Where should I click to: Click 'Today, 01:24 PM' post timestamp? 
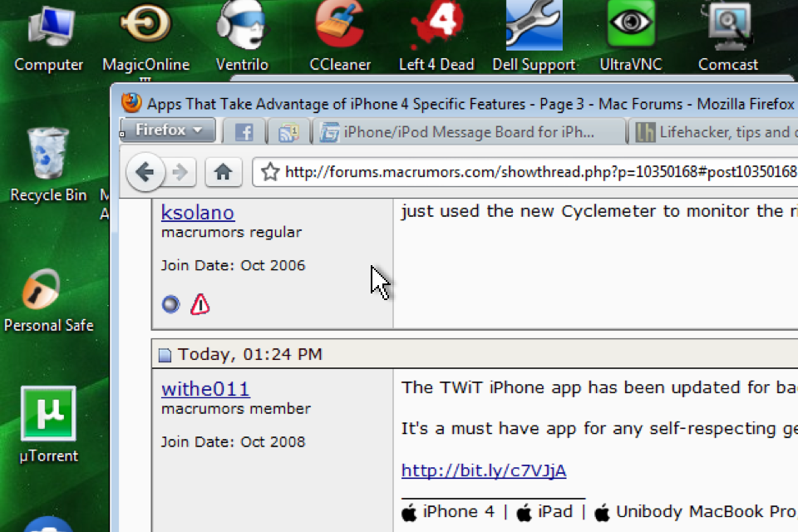[250, 354]
